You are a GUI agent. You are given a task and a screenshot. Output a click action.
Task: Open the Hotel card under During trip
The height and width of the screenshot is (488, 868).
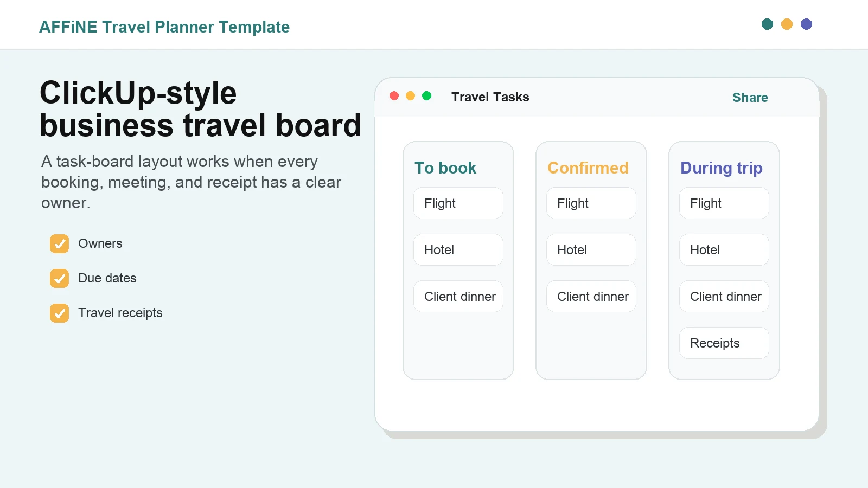tap(724, 250)
